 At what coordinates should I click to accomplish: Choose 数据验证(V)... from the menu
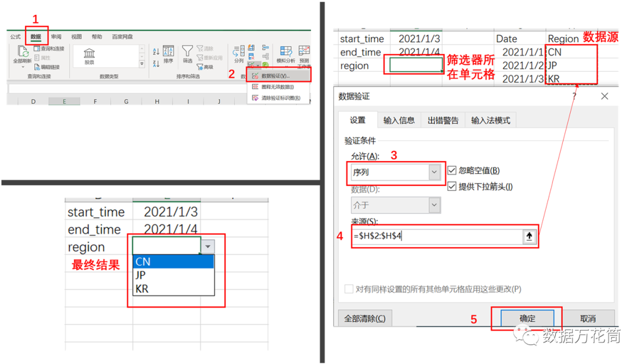pyautogui.click(x=278, y=75)
